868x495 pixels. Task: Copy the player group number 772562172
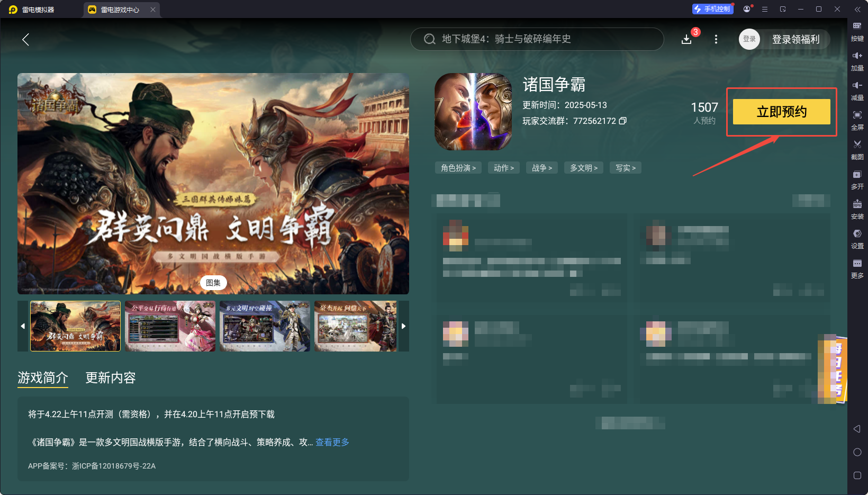(x=623, y=121)
